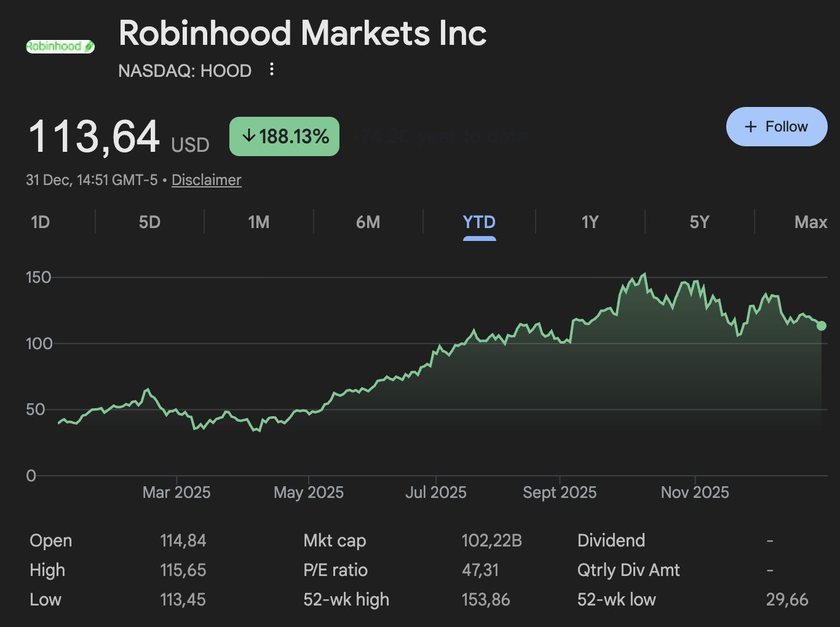Select the Max time range
Image resolution: width=840 pixels, height=627 pixels.
point(810,222)
